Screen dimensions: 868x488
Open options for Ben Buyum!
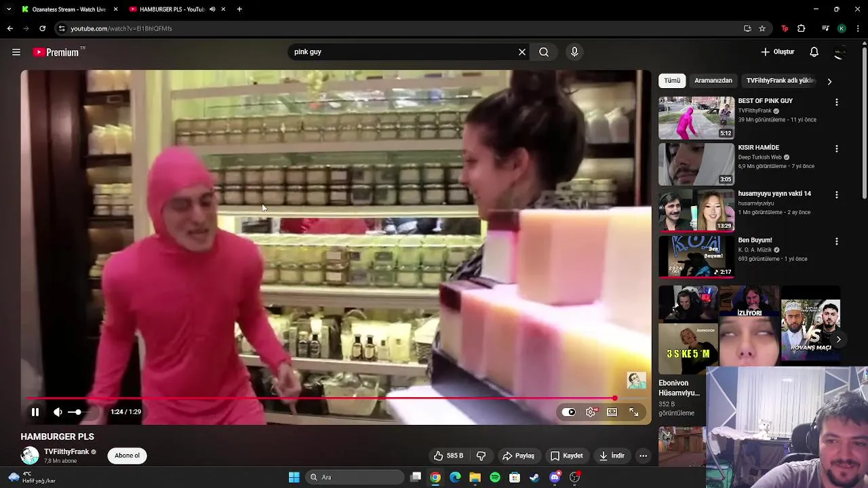(x=837, y=241)
